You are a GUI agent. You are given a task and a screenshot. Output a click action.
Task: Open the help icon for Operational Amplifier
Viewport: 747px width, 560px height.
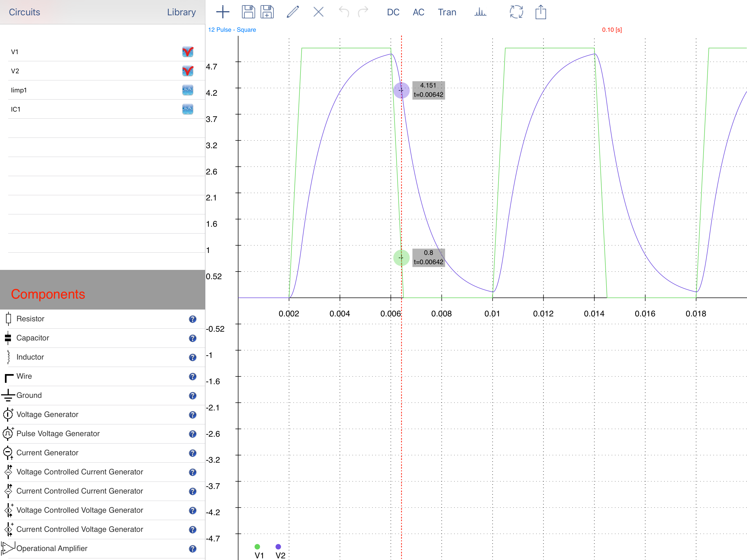point(192,549)
